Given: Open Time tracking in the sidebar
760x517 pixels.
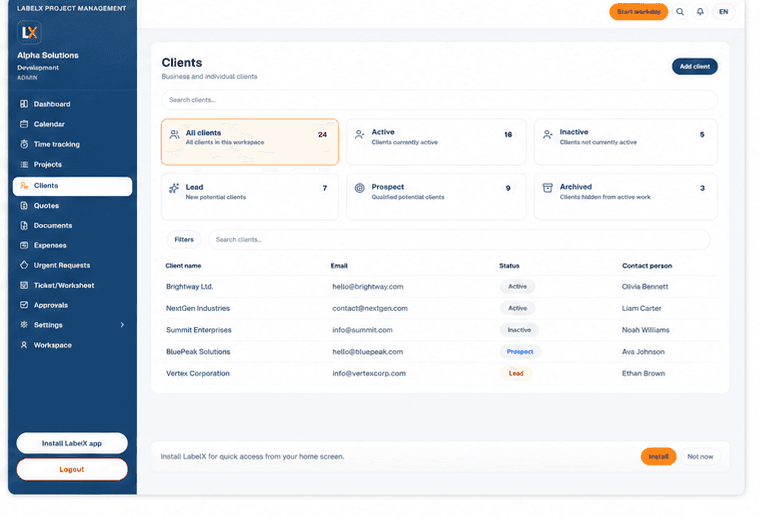Looking at the screenshot, I should (x=72, y=144).
